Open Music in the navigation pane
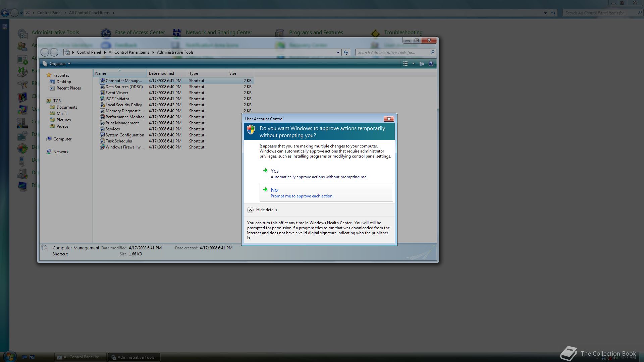Viewport: 644px width, 362px height. coord(58,114)
